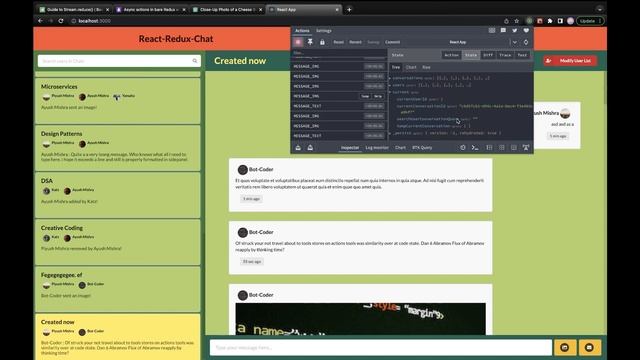Switch state view to Raw

426,67
